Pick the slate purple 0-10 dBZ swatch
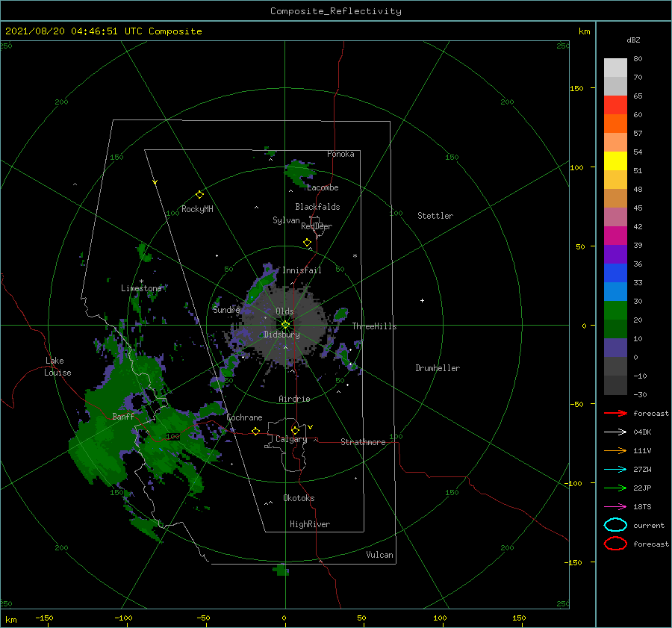 (615, 348)
